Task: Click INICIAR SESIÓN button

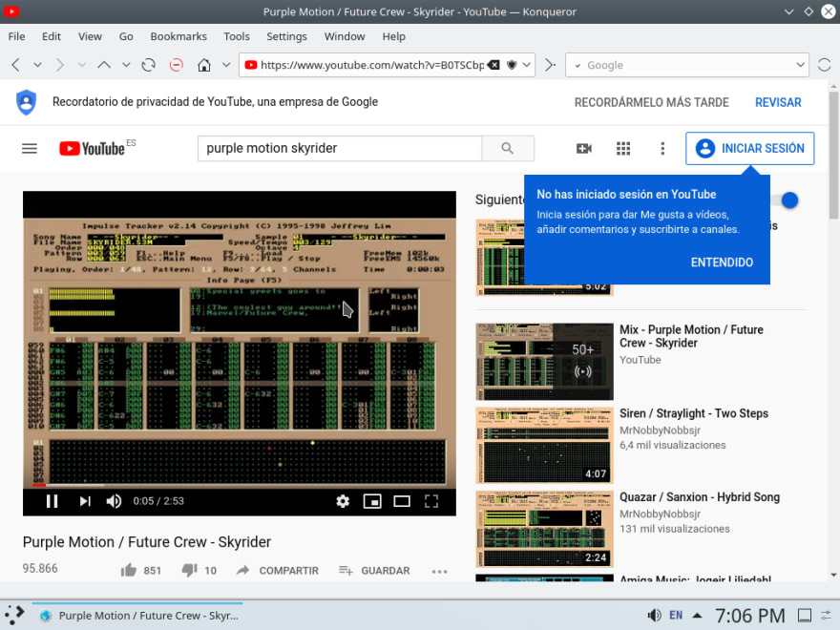Action: (750, 148)
